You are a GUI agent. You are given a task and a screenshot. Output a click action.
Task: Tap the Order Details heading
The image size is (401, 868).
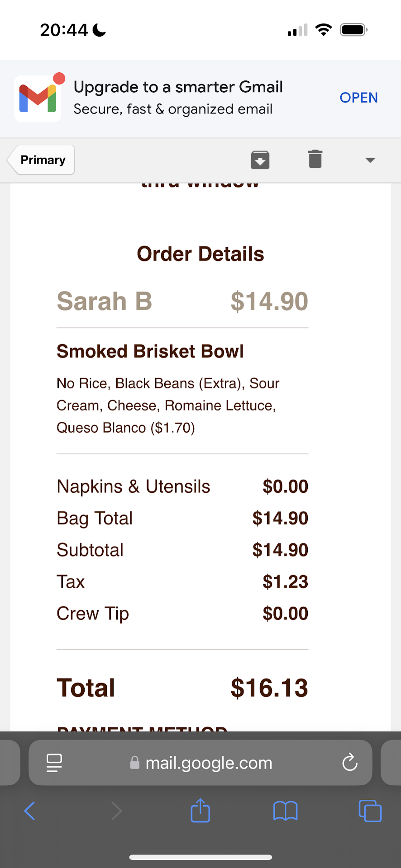pos(200,254)
